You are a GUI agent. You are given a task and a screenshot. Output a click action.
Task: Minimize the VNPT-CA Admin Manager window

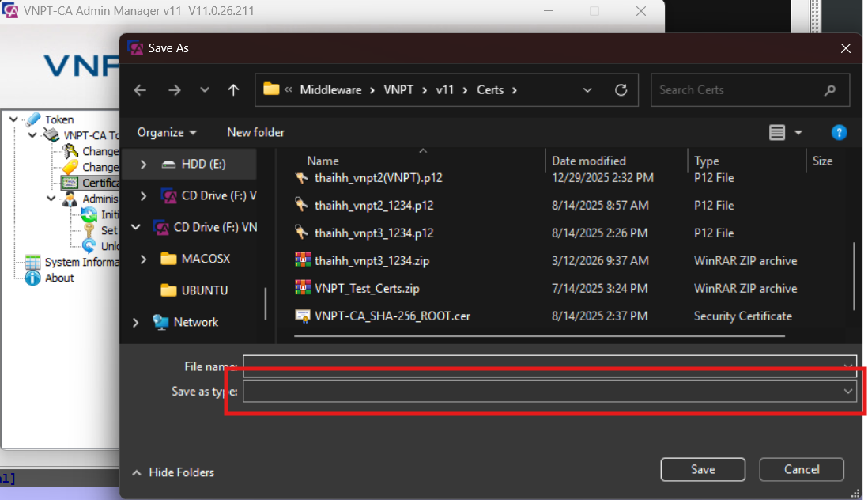(x=549, y=11)
